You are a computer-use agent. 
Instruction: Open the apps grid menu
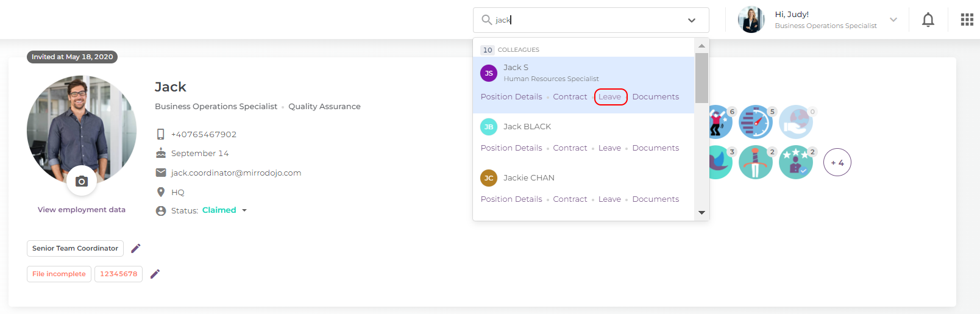pos(967,20)
